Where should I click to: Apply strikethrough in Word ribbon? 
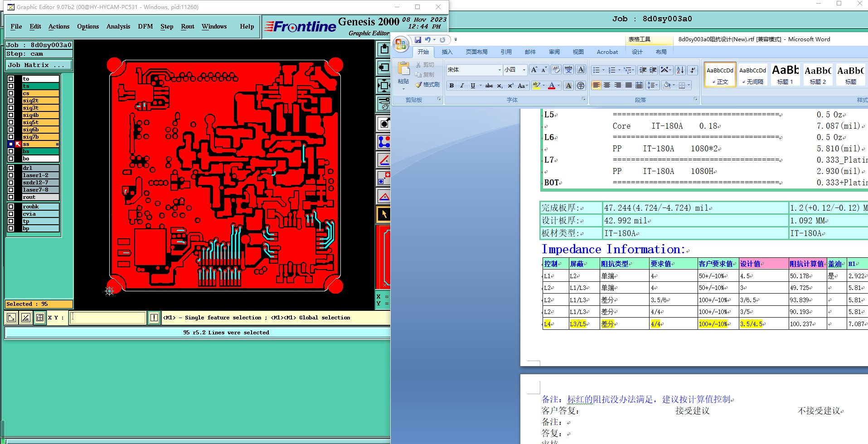click(x=489, y=86)
